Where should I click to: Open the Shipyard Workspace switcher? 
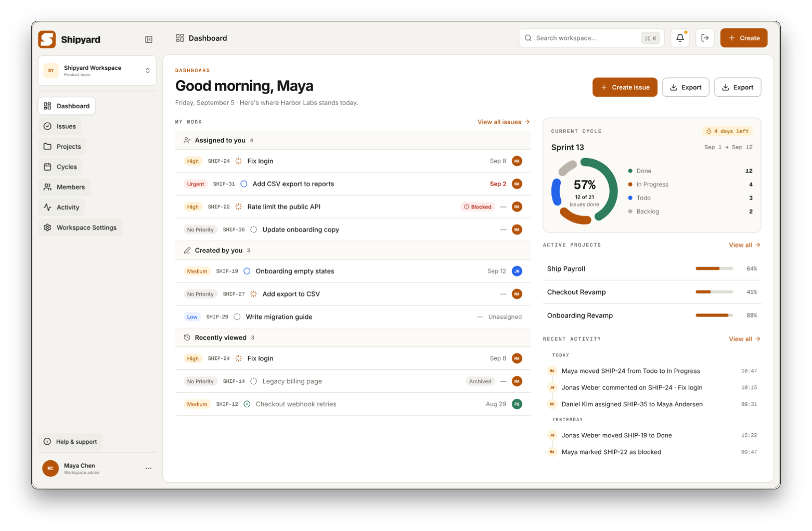pos(97,71)
